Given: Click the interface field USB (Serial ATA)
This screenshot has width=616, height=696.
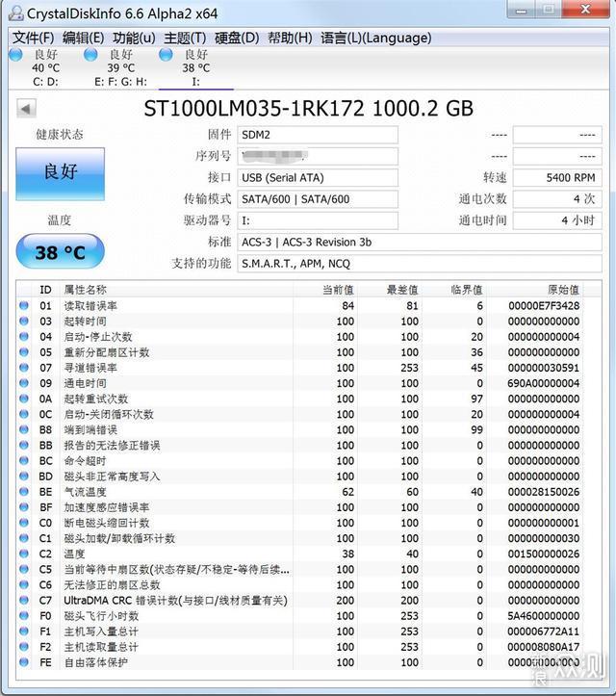Looking at the screenshot, I should coord(318,177).
